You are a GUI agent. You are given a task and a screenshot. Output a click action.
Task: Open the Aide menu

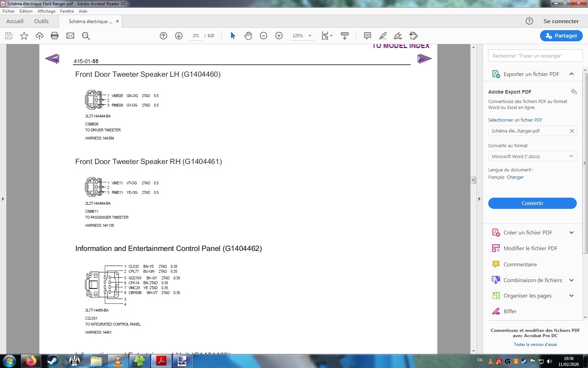point(83,11)
